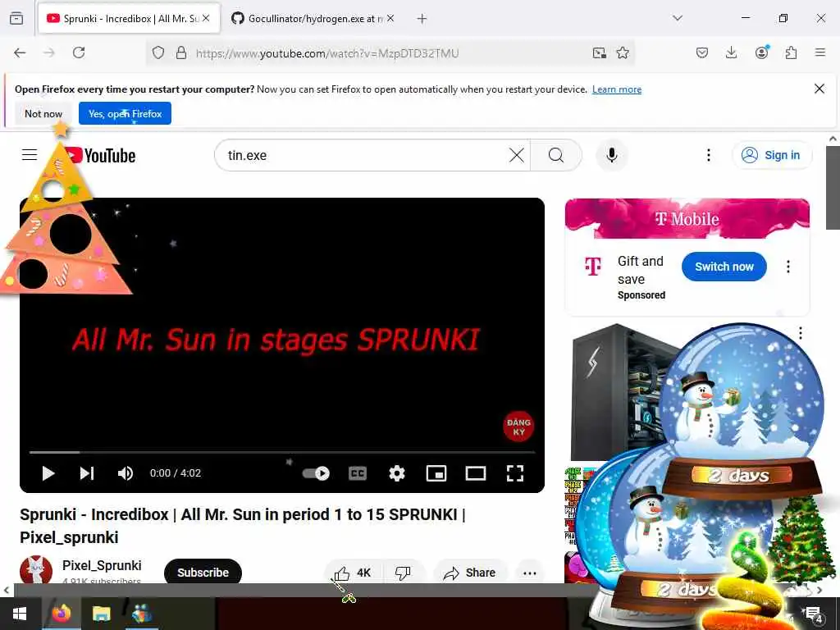Close the Sprunki YouTube tab
This screenshot has width=840, height=630.
206,18
